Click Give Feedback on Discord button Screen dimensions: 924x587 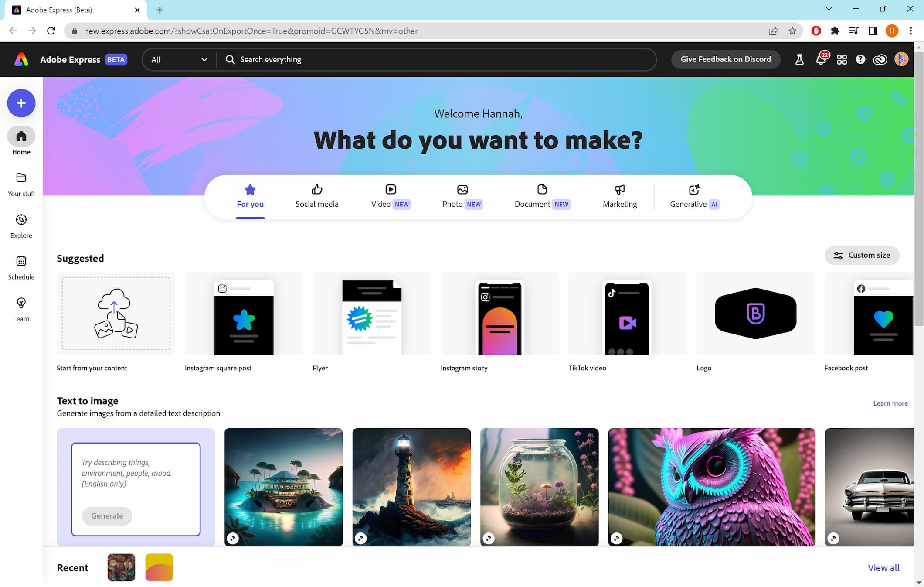(x=725, y=59)
